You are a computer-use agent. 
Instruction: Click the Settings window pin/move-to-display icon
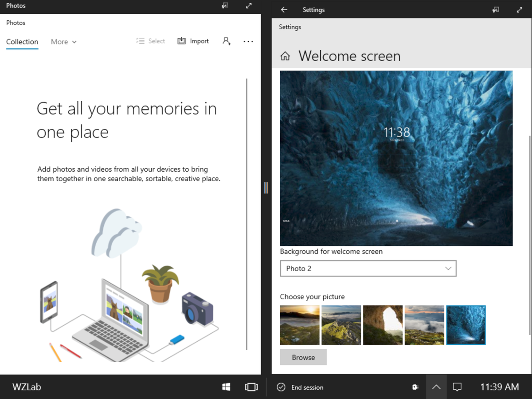coord(496,10)
